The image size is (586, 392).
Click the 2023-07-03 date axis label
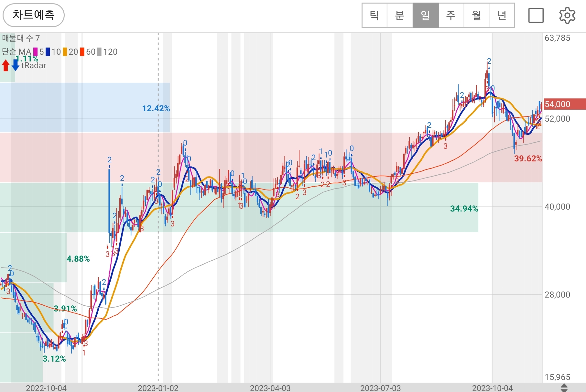point(381,388)
